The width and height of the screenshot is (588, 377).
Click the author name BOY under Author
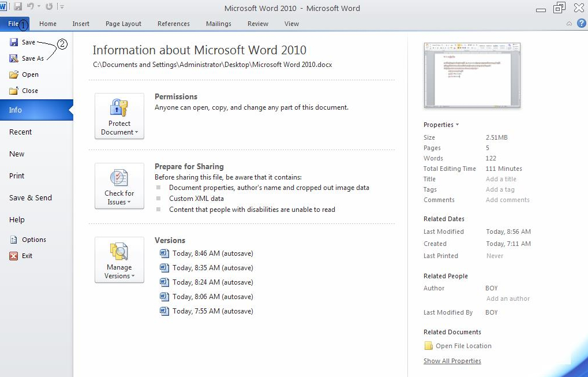pyautogui.click(x=492, y=288)
